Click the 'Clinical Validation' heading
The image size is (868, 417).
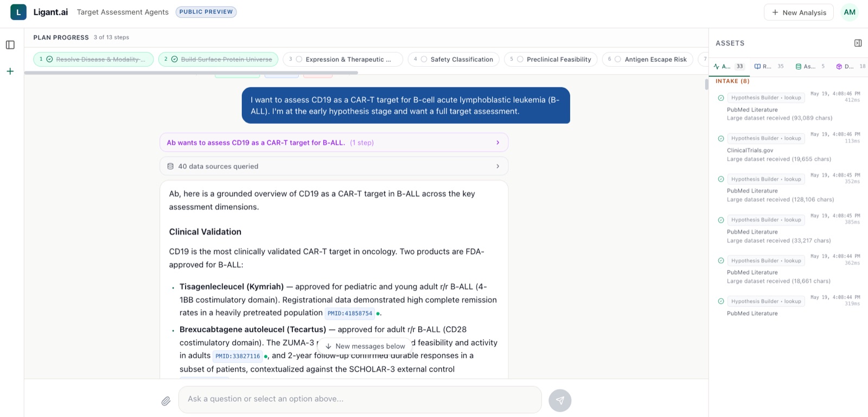205,232
